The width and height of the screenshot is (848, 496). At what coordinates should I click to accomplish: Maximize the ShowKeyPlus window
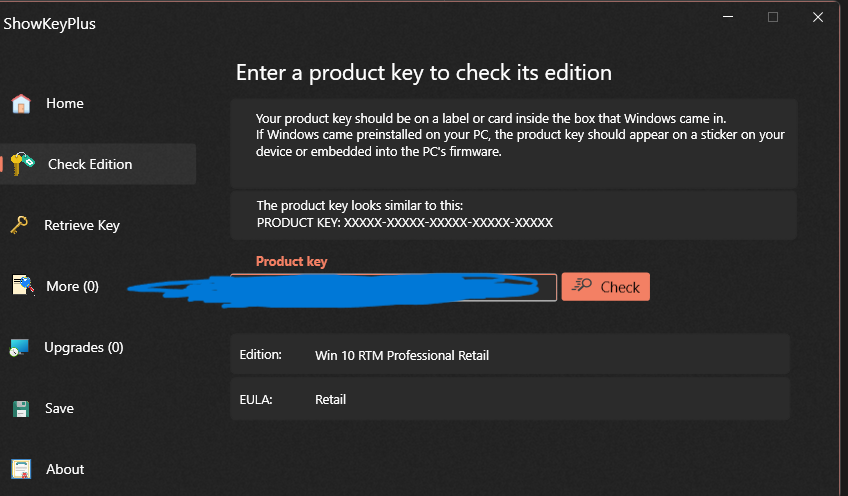coord(773,17)
